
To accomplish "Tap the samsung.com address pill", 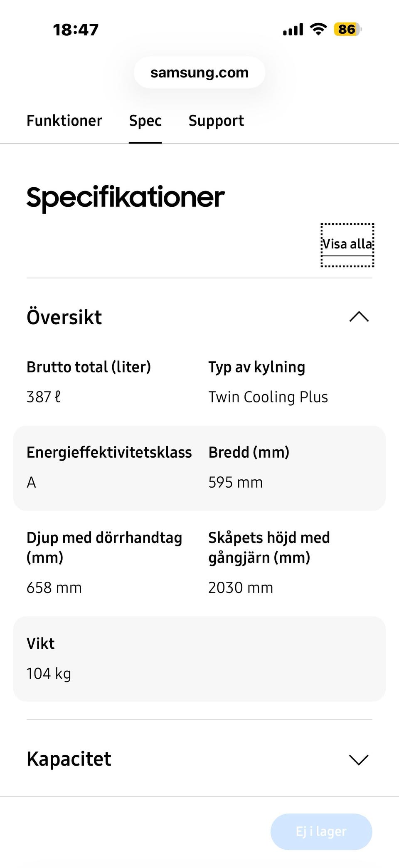I will pyautogui.click(x=199, y=72).
